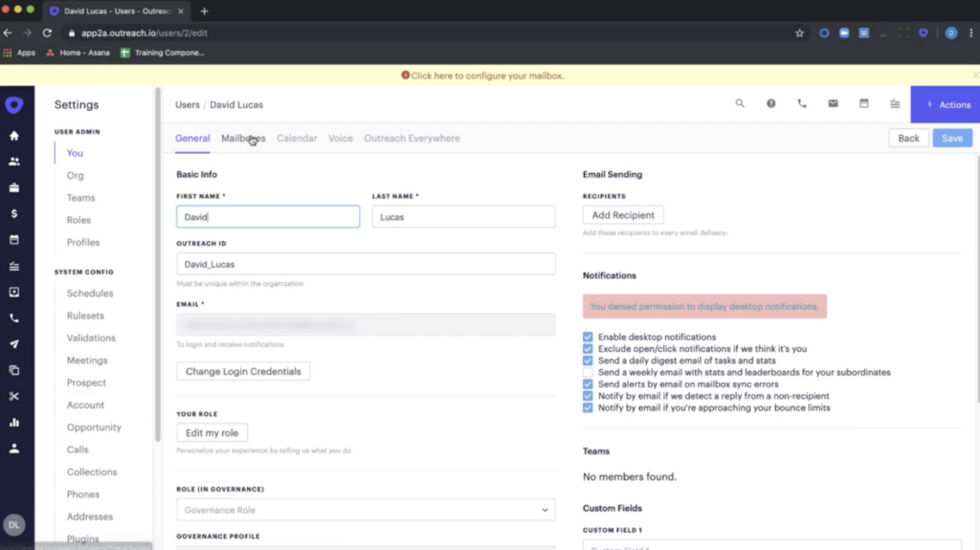This screenshot has height=550, width=980.
Task: Toggle notify on non-recipient reply checkbox
Action: (x=588, y=396)
